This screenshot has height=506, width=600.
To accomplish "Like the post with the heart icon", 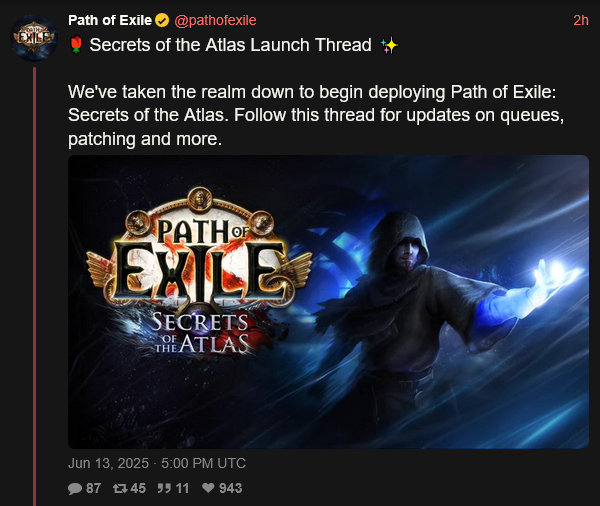I will [x=208, y=488].
